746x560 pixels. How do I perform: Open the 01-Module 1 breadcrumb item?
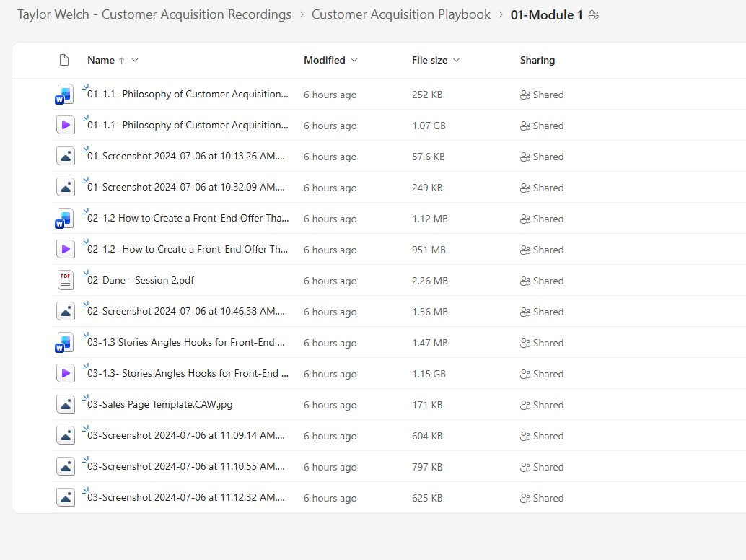click(x=545, y=14)
